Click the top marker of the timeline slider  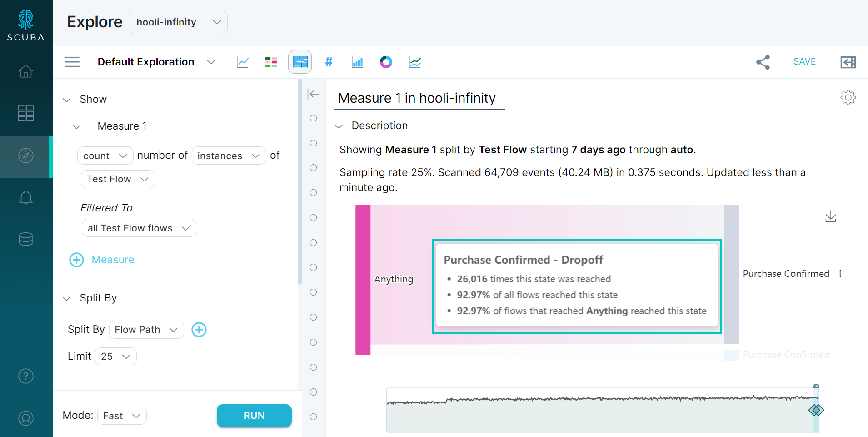pyautogui.click(x=816, y=386)
